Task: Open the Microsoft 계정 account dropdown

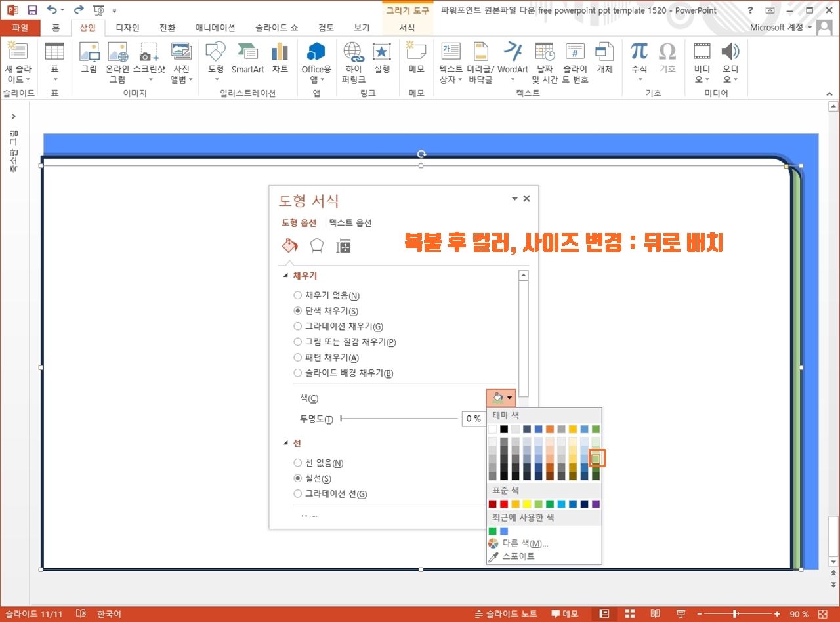Action: click(782, 28)
